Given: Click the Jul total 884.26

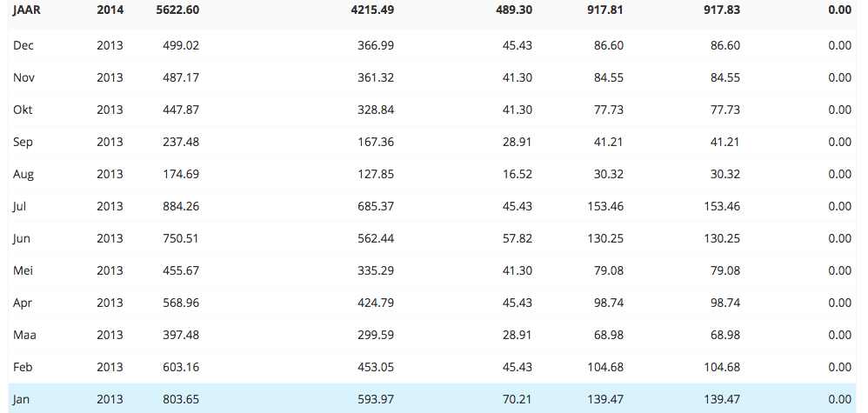Looking at the screenshot, I should (x=181, y=206).
